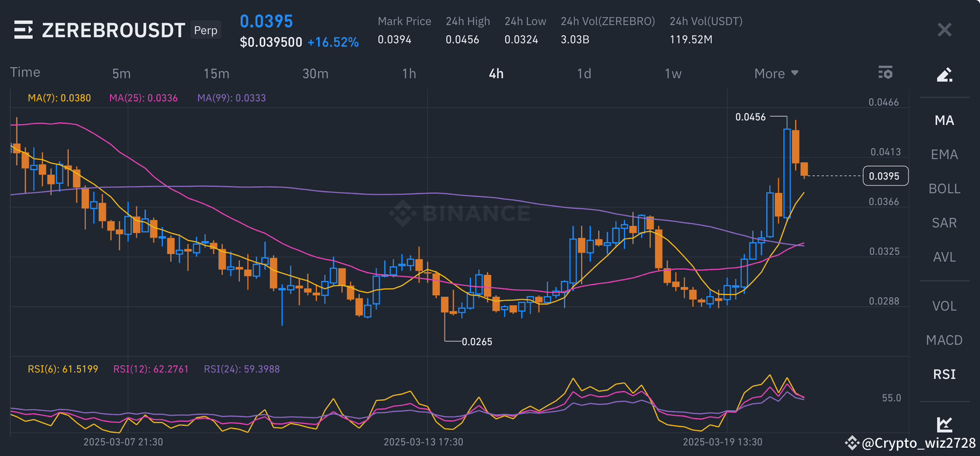
Task: Click the 24h Vol(USDT) value 119.52M
Action: [x=691, y=40]
